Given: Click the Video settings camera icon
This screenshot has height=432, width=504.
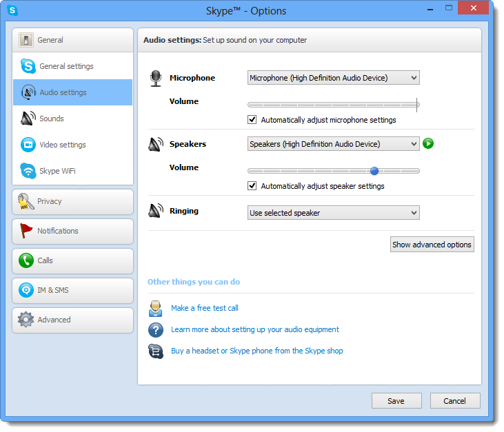Looking at the screenshot, I should click(x=28, y=145).
